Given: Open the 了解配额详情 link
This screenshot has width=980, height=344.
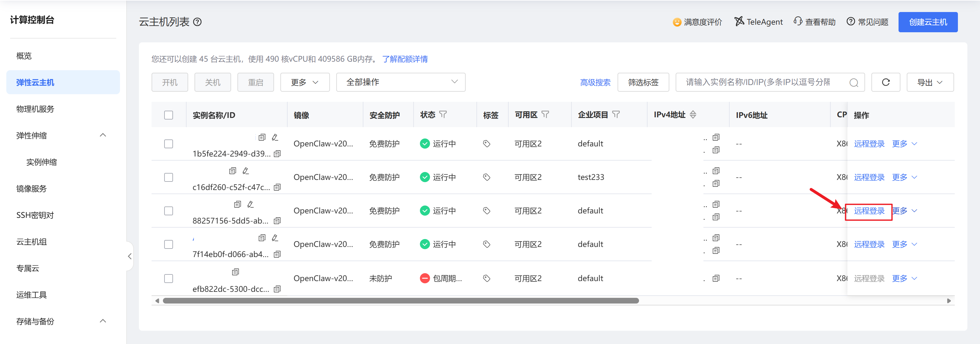Looking at the screenshot, I should pos(405,59).
